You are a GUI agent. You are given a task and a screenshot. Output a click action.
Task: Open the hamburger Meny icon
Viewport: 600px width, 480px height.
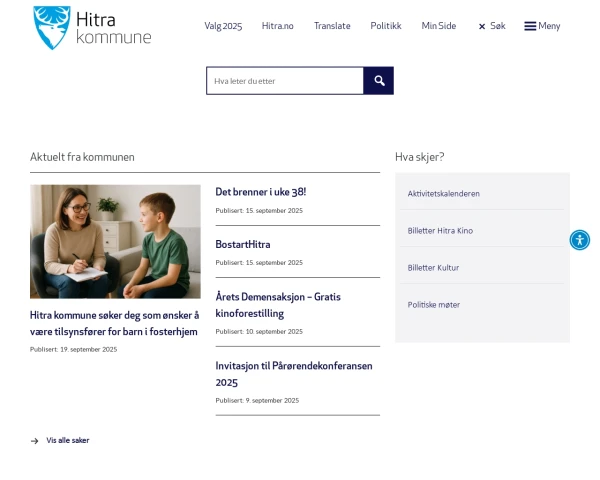tap(530, 26)
